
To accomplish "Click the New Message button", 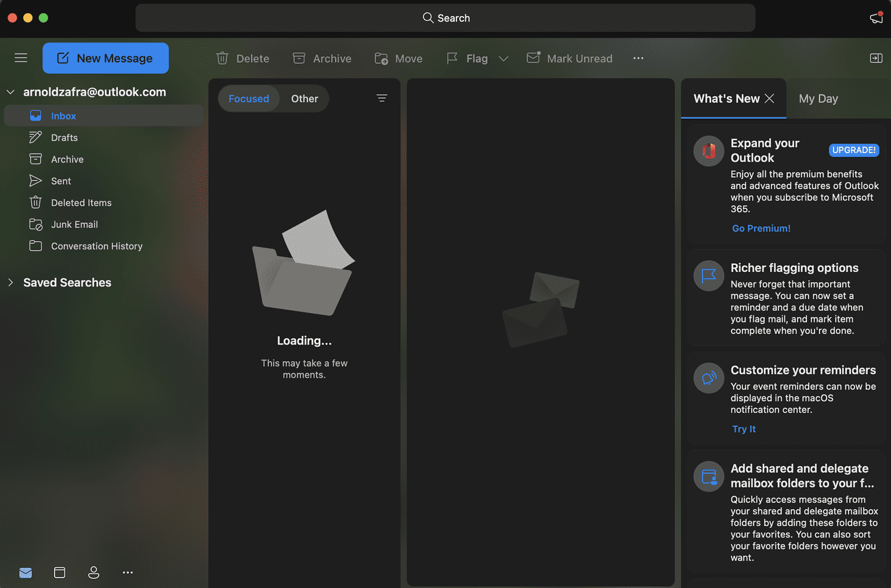I will 106,58.
